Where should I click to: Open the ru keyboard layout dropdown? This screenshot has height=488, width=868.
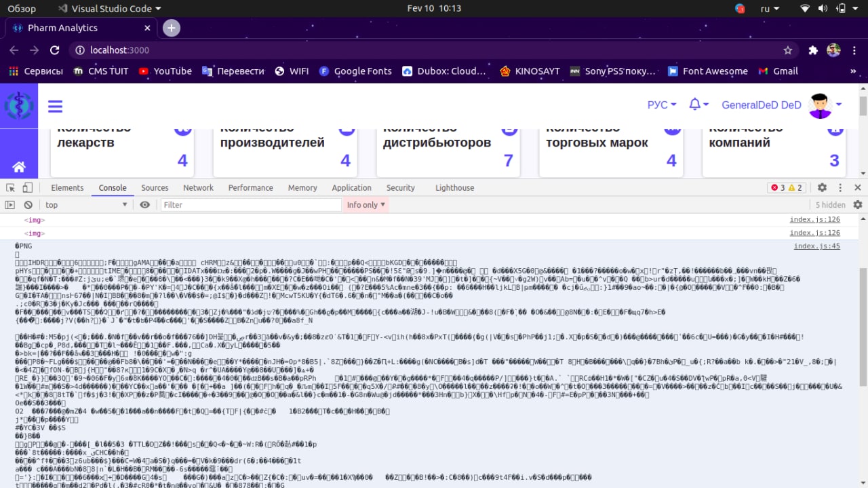[770, 9]
